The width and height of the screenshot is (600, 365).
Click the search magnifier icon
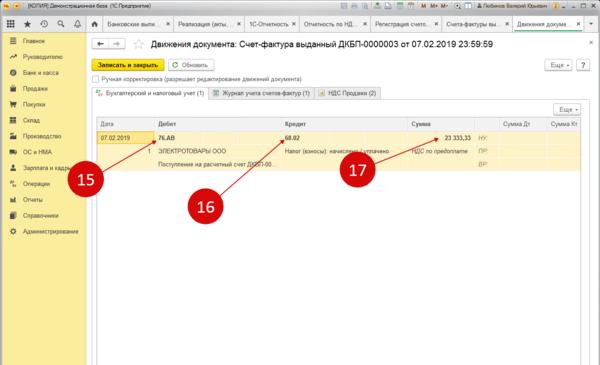[61, 24]
